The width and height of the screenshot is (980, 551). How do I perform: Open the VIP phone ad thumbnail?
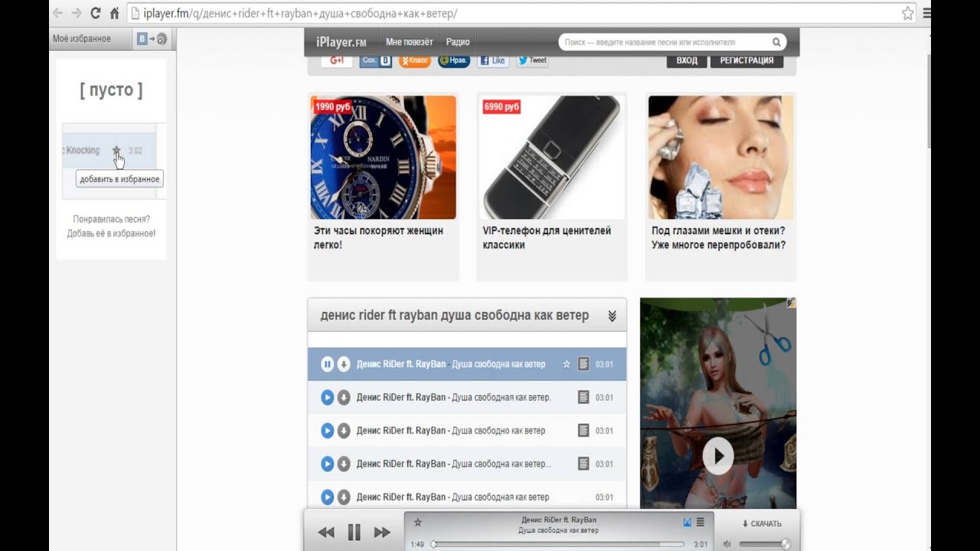(551, 158)
